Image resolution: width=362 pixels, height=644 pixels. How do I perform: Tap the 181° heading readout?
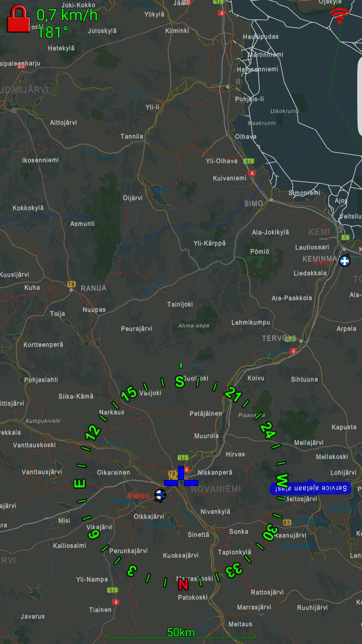pos(52,32)
